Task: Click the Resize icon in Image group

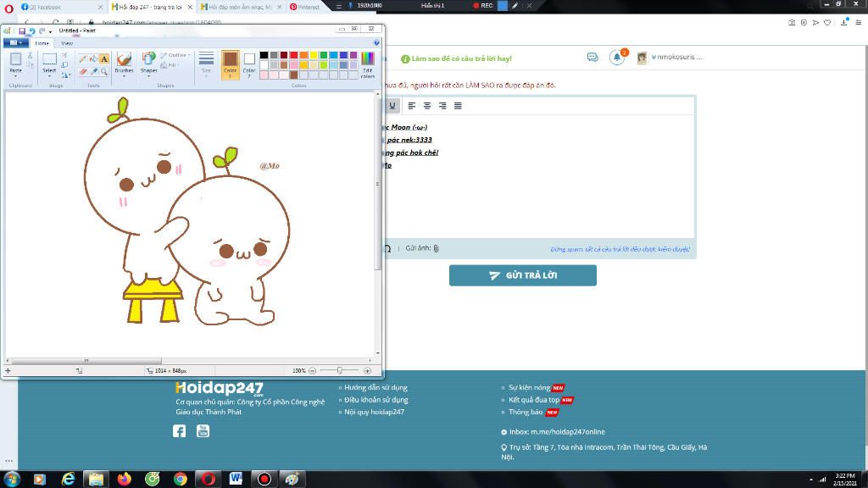Action: [x=64, y=65]
